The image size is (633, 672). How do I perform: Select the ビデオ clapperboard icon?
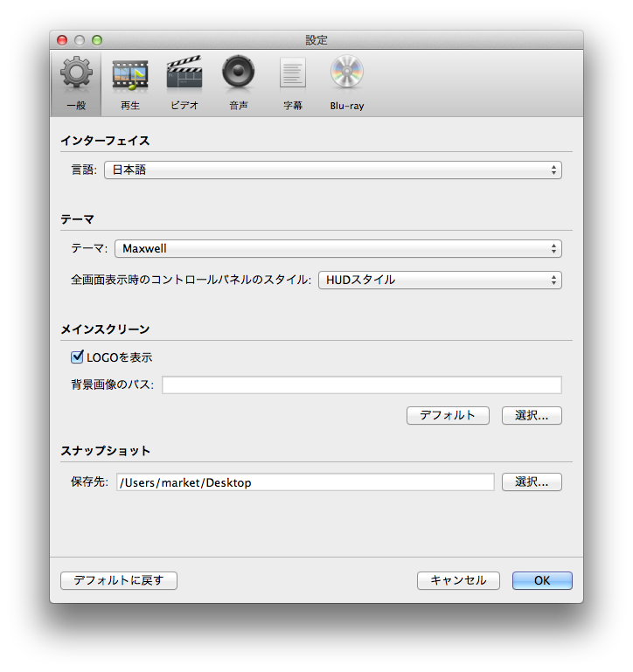pos(184,84)
